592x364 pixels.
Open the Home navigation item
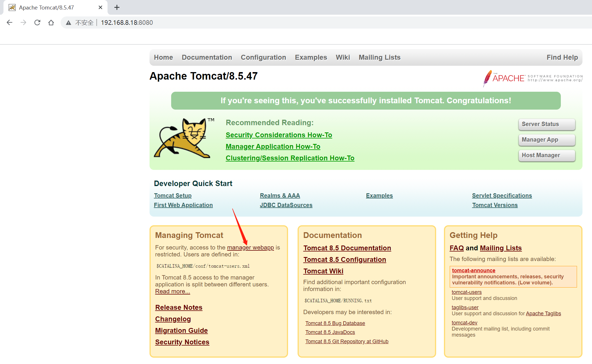163,57
